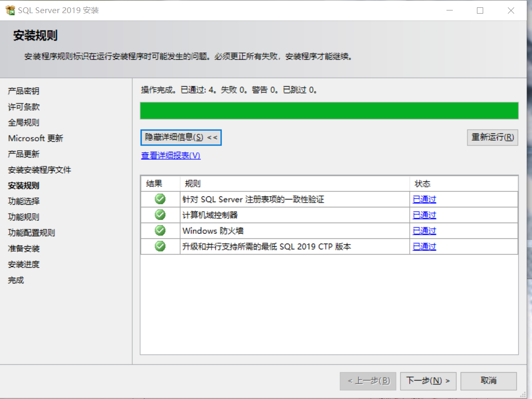This screenshot has width=532, height=399.
Task: Select 全局规则 step in the sidebar
Action: (x=24, y=122)
